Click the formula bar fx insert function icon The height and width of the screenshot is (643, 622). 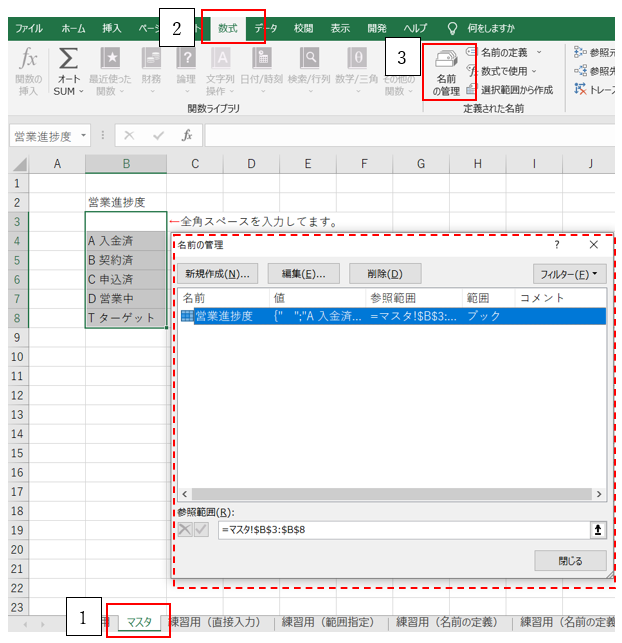coord(186,135)
